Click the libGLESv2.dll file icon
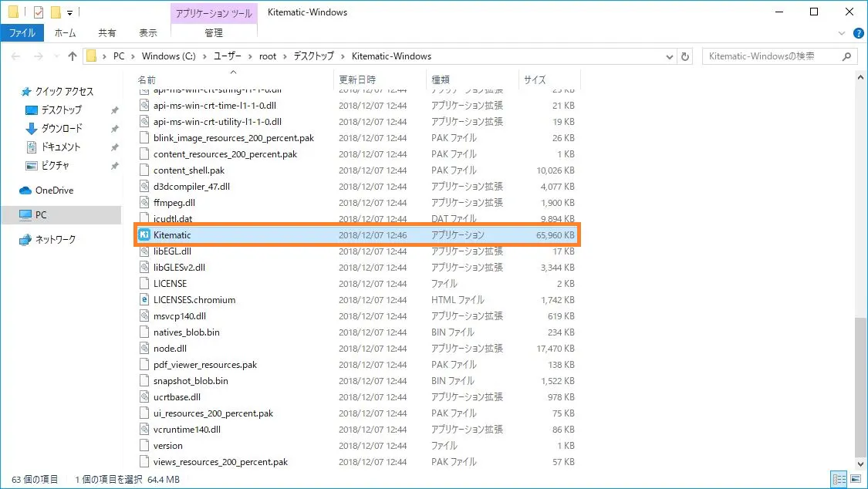Screen dimensions: 868x489 144,267
